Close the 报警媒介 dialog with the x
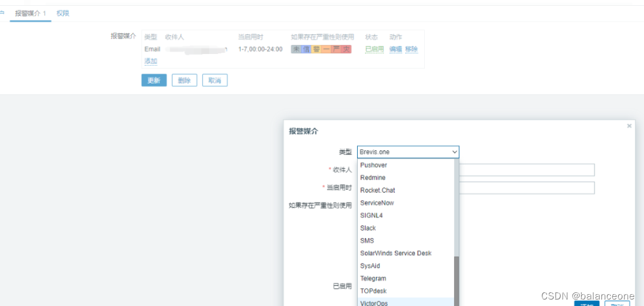644x306 pixels. (x=629, y=126)
